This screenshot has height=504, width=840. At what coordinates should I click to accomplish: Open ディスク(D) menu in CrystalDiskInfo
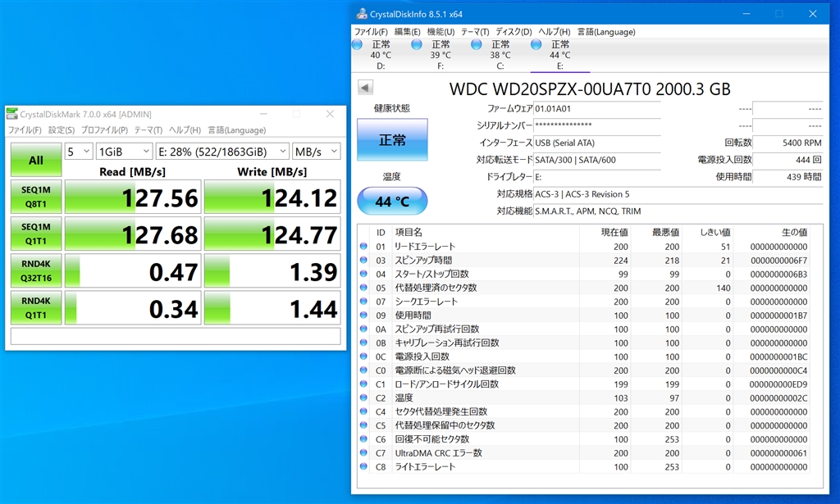coord(514,32)
